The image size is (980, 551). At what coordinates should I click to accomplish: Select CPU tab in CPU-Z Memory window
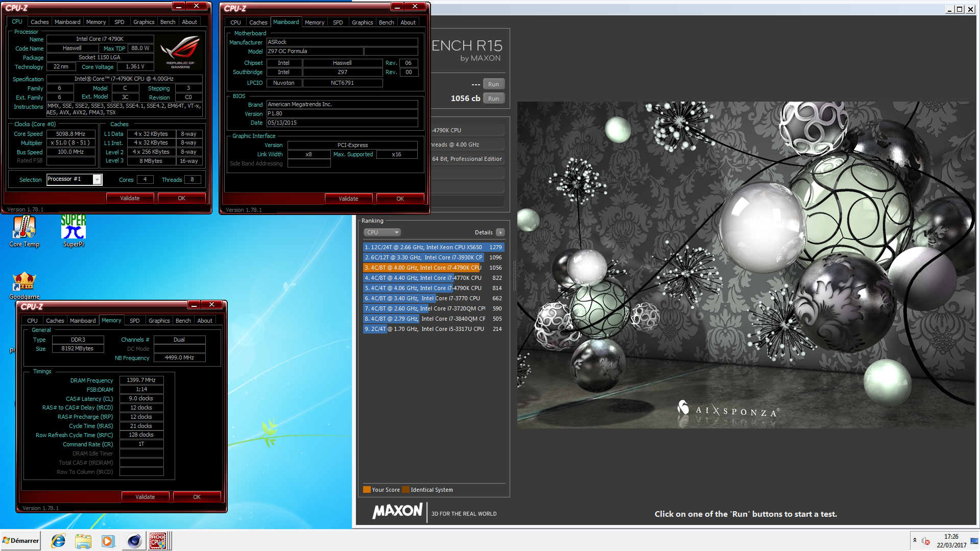[x=32, y=321]
